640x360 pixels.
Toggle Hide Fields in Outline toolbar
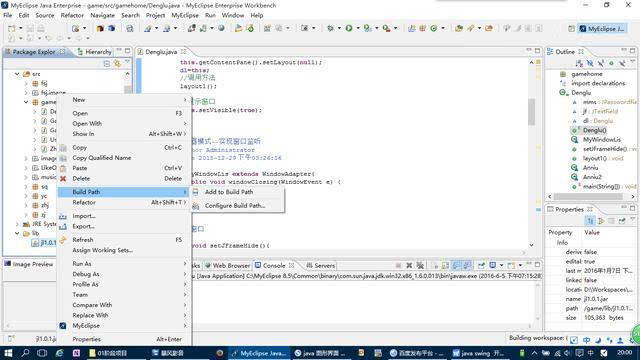[590, 63]
